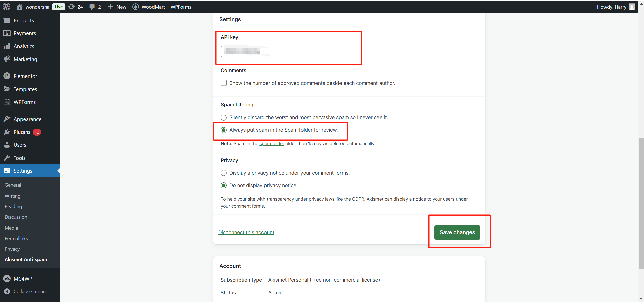Open Plugins menu with 20 badge
644x302 pixels.
[x=22, y=132]
